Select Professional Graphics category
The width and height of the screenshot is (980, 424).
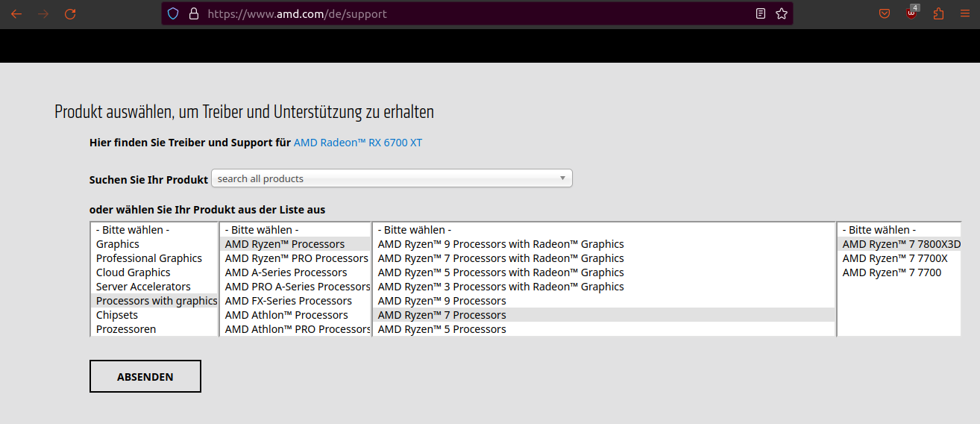(x=154, y=258)
